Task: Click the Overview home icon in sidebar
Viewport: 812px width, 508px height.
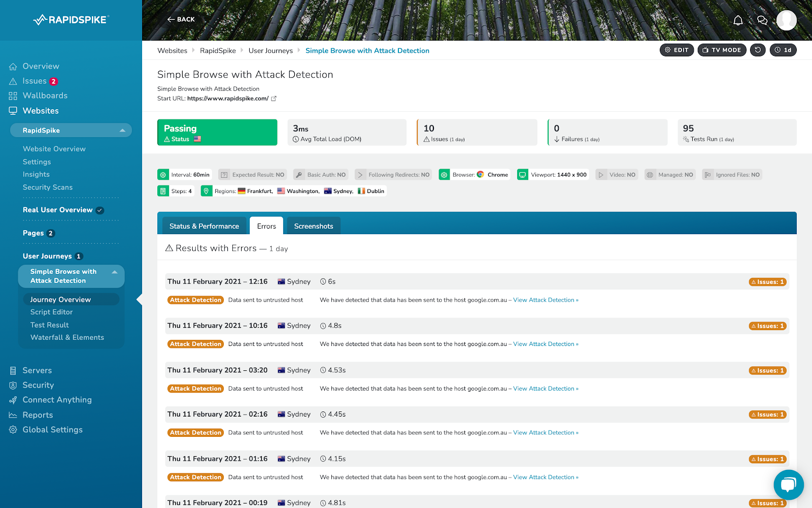Action: (x=13, y=67)
